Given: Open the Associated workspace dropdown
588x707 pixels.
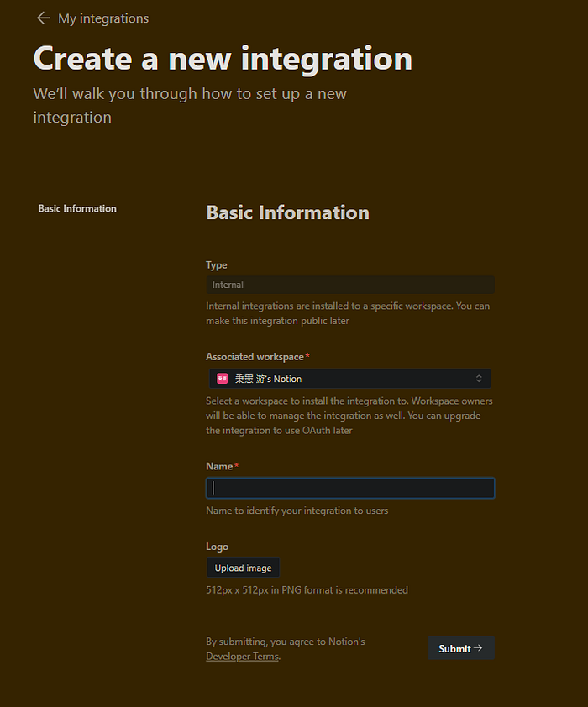Looking at the screenshot, I should click(349, 378).
